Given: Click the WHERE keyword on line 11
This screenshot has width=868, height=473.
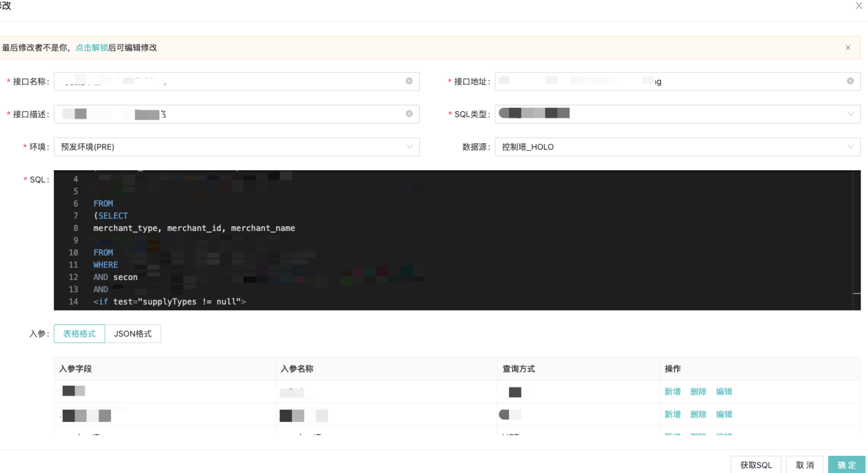Looking at the screenshot, I should click(106, 265).
